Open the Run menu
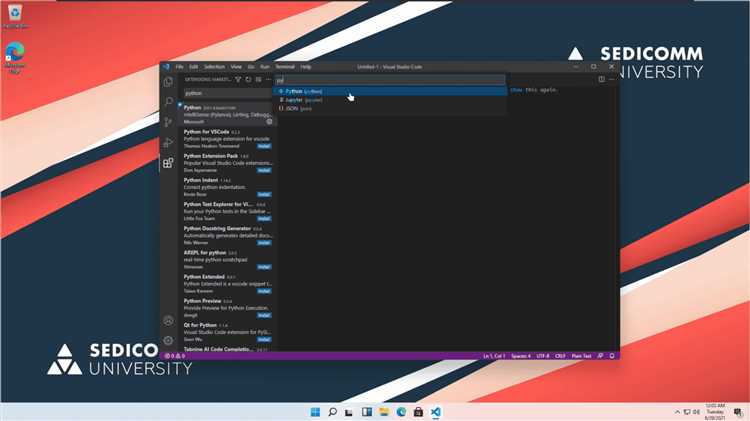 (x=265, y=67)
